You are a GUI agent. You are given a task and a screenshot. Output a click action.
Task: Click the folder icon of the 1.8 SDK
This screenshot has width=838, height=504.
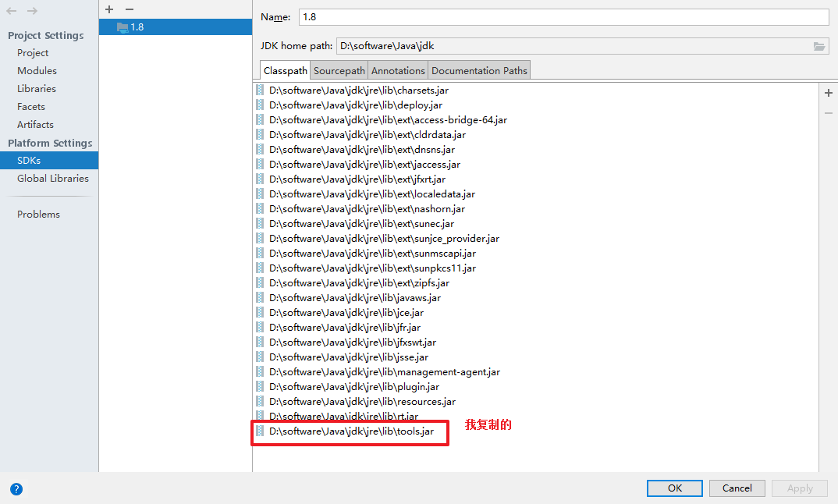click(123, 27)
